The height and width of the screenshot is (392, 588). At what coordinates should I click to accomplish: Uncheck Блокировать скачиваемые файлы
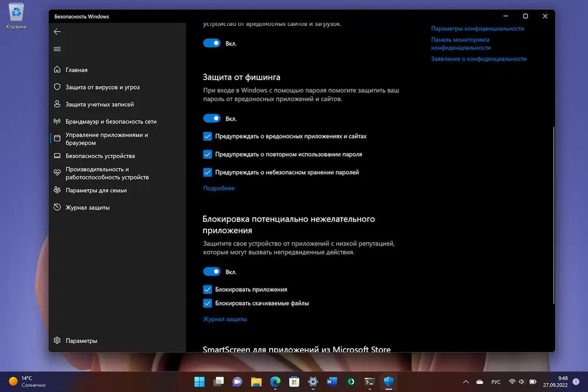[208, 303]
